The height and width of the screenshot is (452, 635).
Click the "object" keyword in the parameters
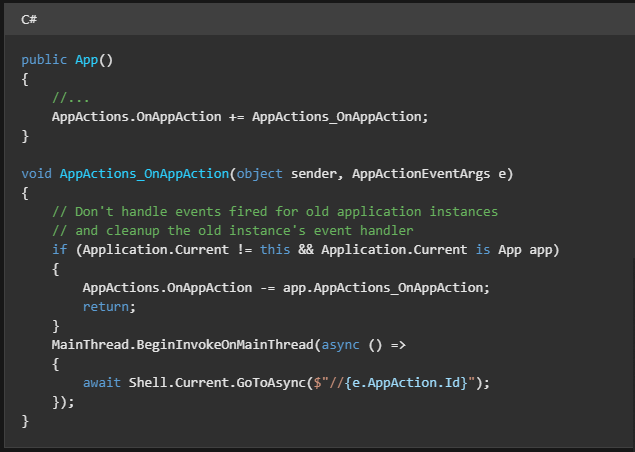tap(260, 173)
